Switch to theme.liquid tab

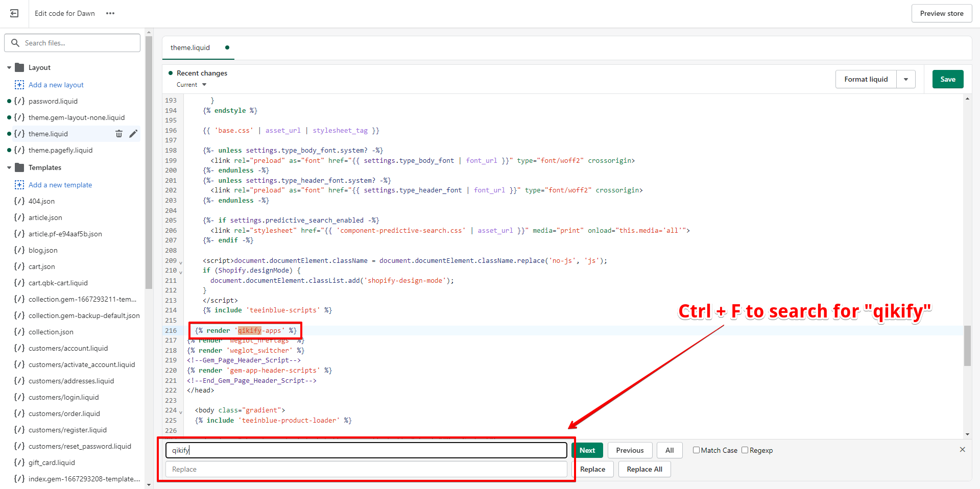point(190,47)
